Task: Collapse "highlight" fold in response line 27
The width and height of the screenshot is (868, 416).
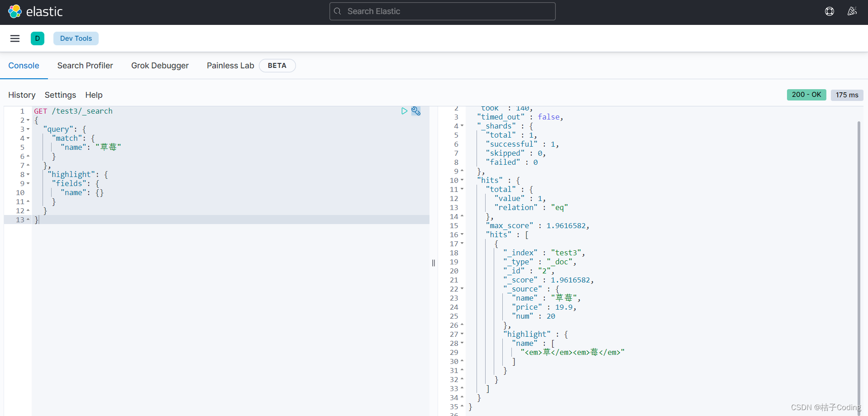Action: coord(462,334)
